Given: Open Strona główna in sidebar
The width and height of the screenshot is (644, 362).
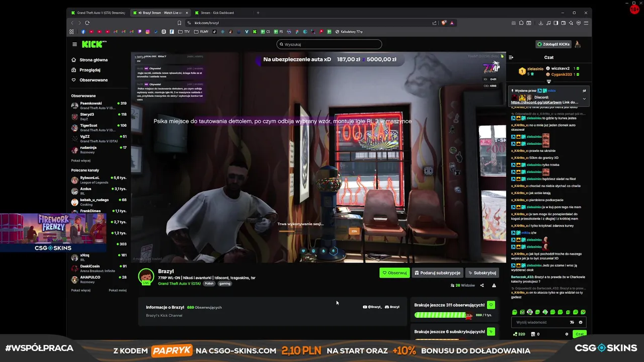Looking at the screenshot, I should click(x=90, y=60).
